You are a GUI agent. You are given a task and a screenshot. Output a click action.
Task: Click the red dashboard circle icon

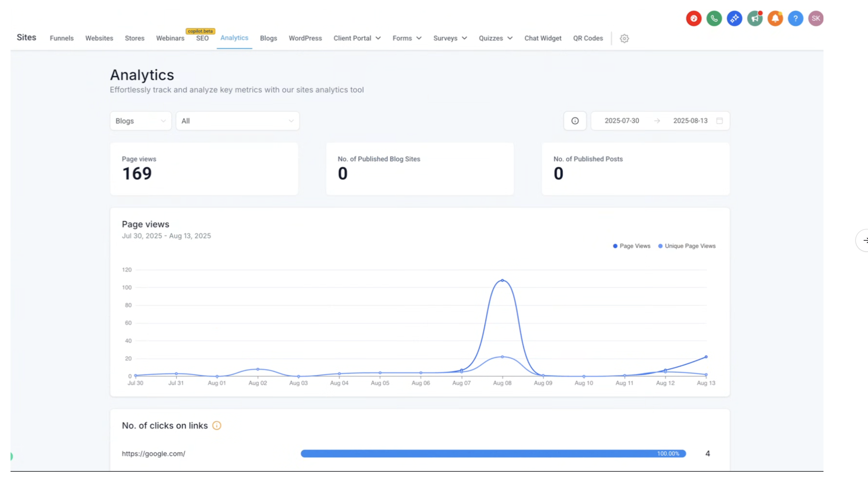tap(694, 18)
